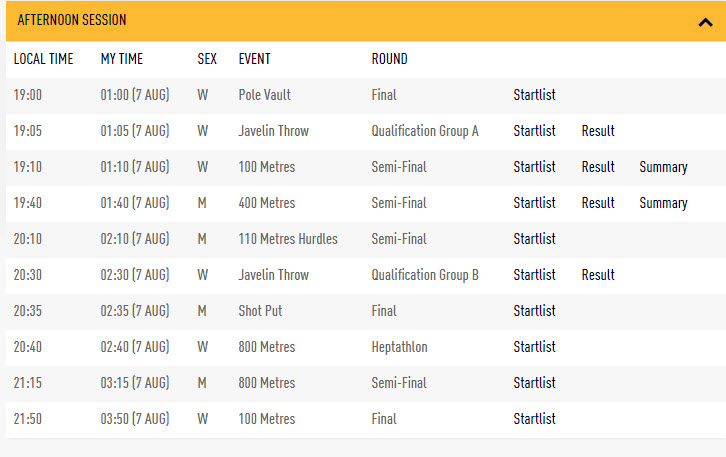Open Startlist for Men's 400 Metres Semi-Final
The width and height of the screenshot is (726, 457).
click(x=534, y=203)
